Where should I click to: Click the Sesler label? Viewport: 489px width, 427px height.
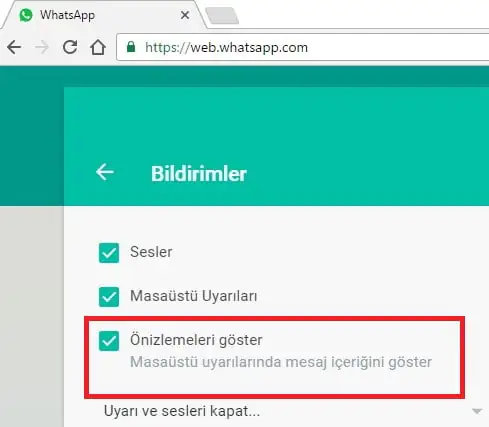(151, 252)
